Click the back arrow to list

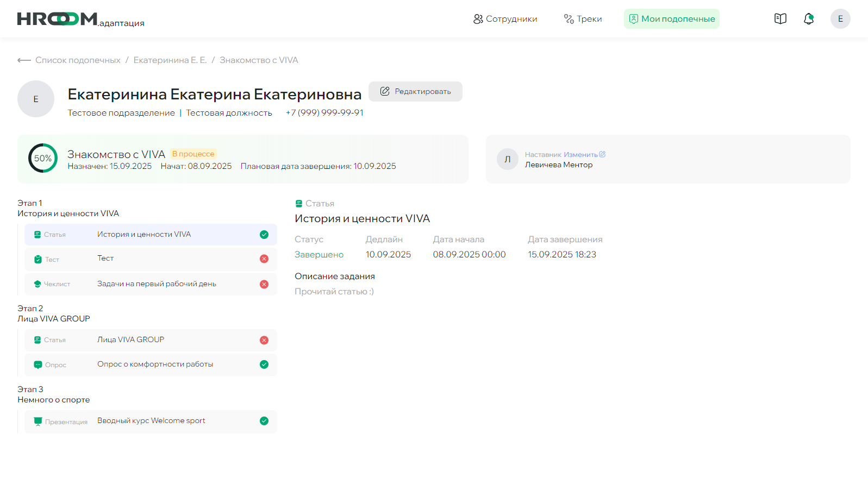tap(24, 60)
